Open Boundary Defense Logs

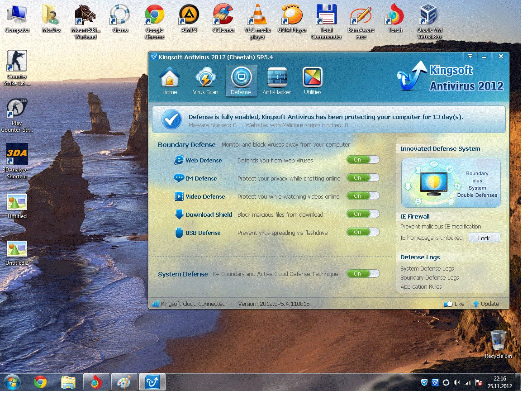click(429, 277)
